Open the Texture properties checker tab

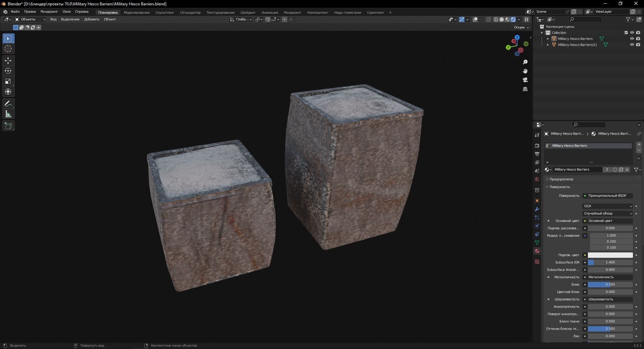537,261
